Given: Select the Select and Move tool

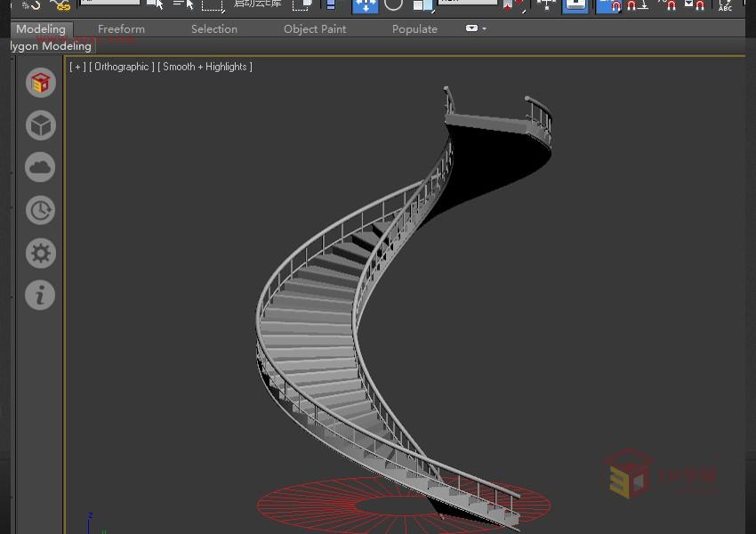Looking at the screenshot, I should (365, 4).
